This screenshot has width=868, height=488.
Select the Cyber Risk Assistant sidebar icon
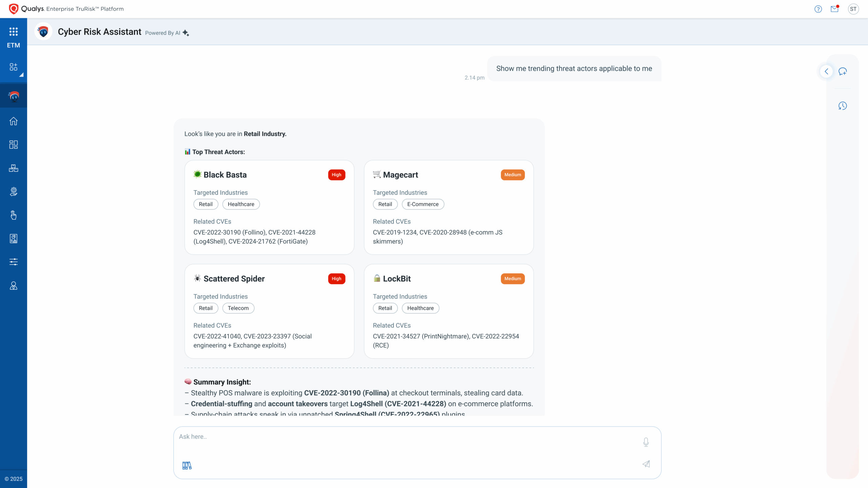(14, 97)
